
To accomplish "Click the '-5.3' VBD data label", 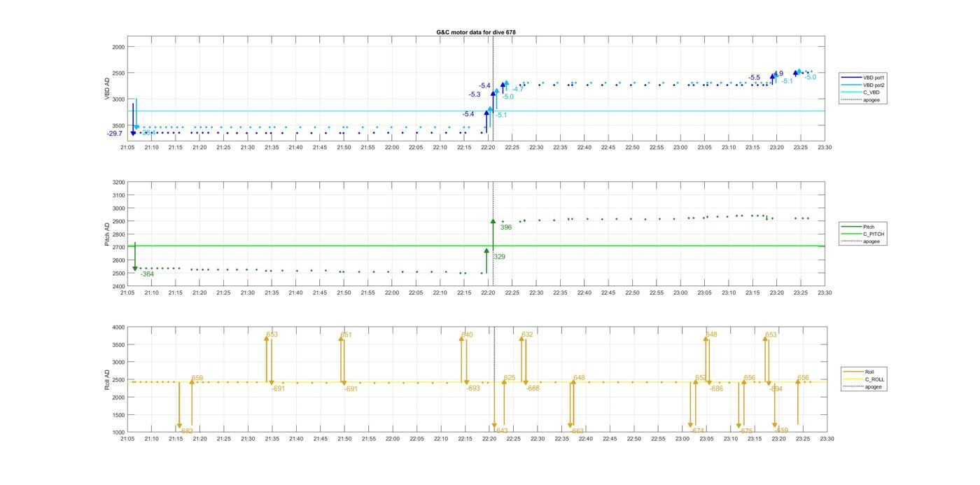I will coord(475,94).
